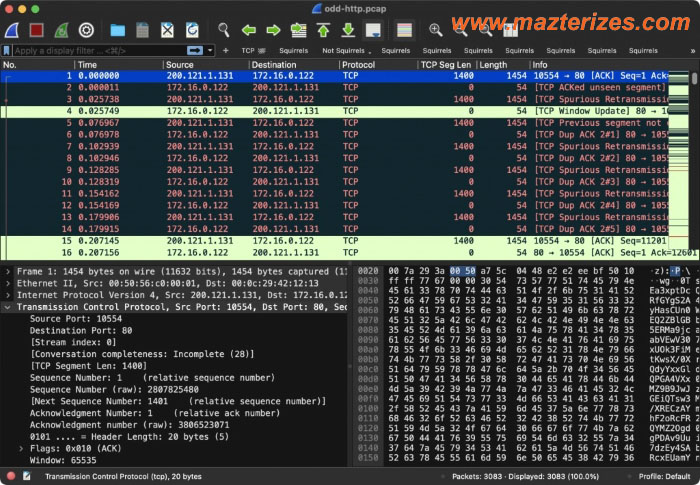700x485 pixels.
Task: Click Squirrels button between TCP and Not Squirrels
Action: [293, 50]
